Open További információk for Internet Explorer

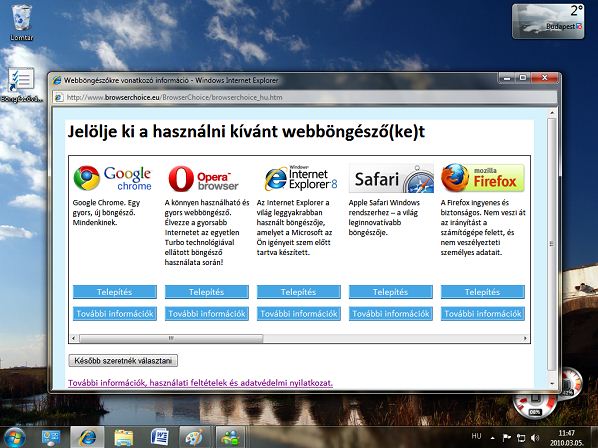(299, 314)
